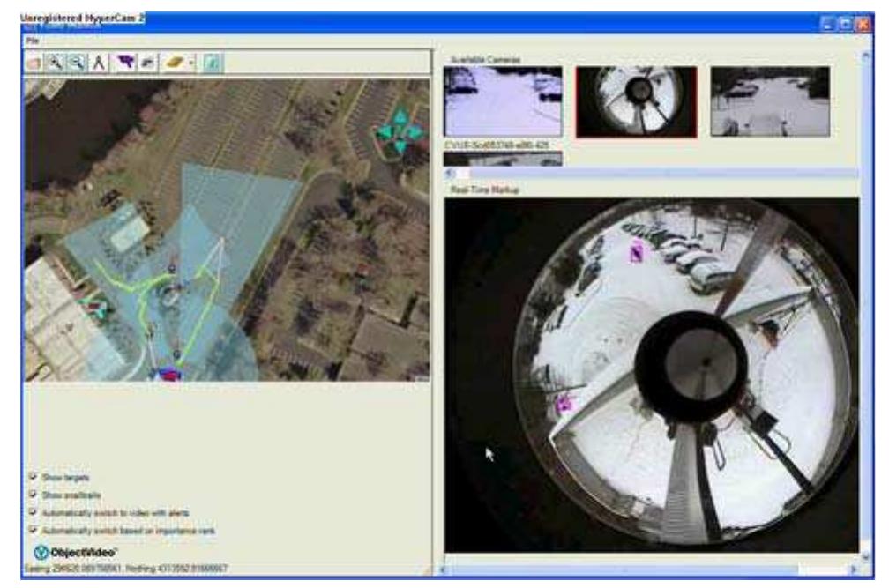Toggle the Show targets checkbox
This screenshot has width=889, height=588.
(34, 477)
